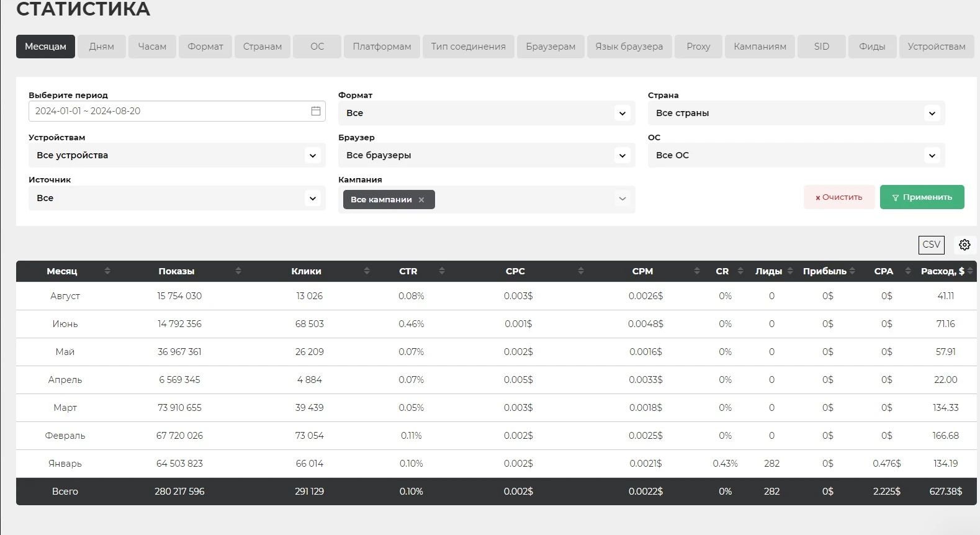980x535 pixels.
Task: Switch to the Кампаниям tab
Action: tap(760, 47)
